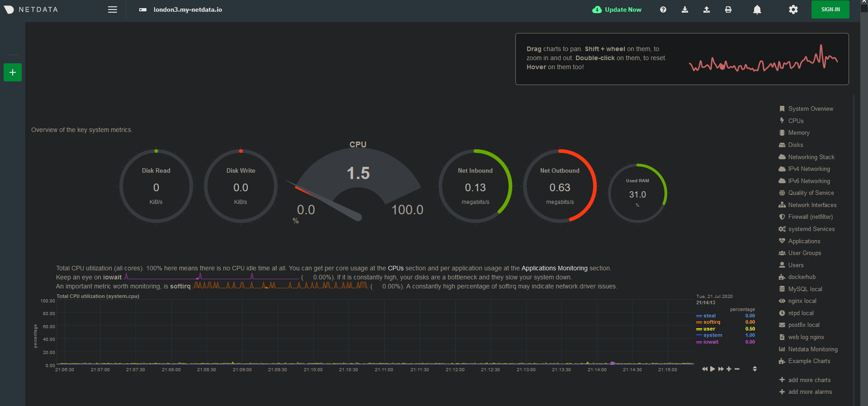Viewport: 868px width, 406px height.
Task: Open Applications section
Action: pos(804,241)
